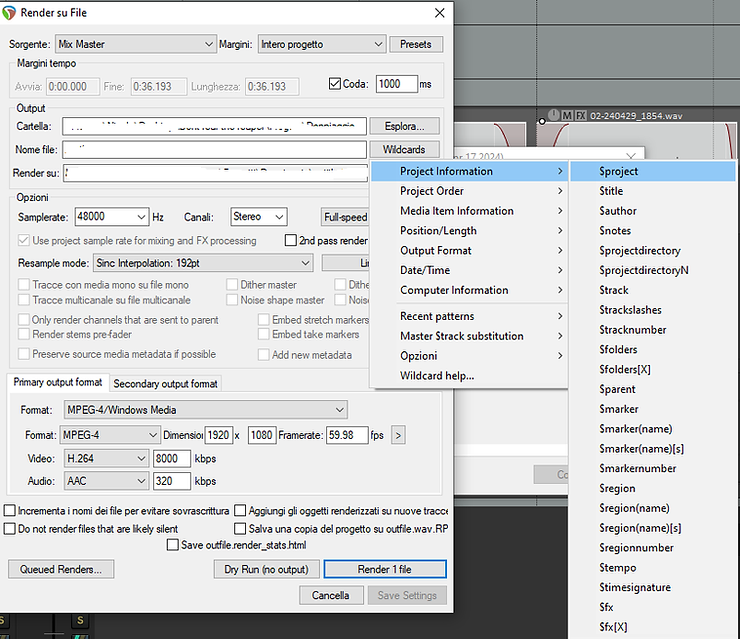Insert the $author wildcard
This screenshot has width=740, height=639.
[653, 211]
